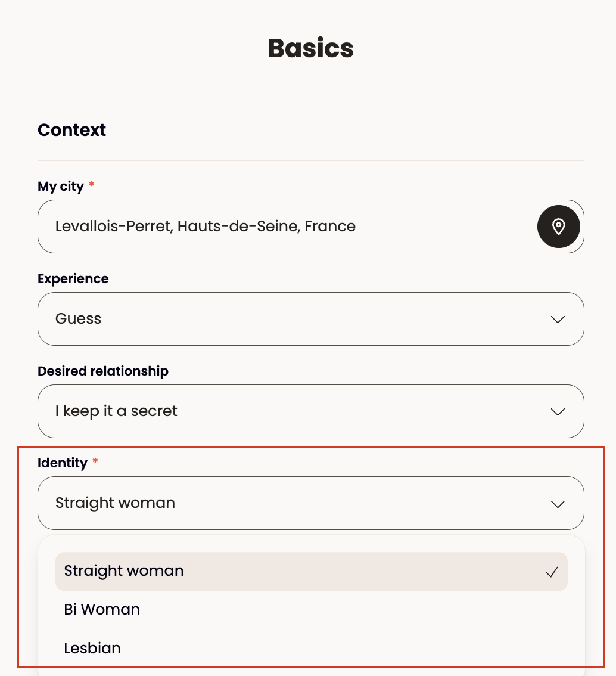Click the checkmark beside Straight woman option

[552, 572]
